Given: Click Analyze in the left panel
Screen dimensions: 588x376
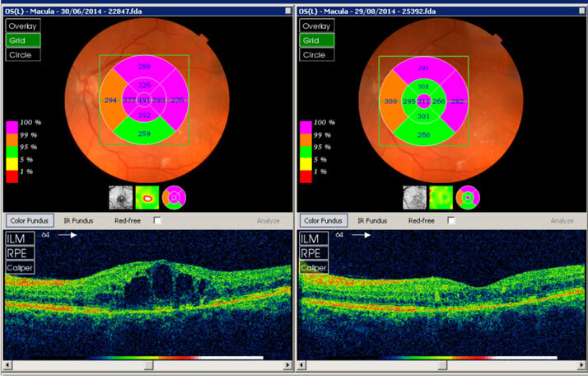Looking at the screenshot, I should (x=268, y=221).
